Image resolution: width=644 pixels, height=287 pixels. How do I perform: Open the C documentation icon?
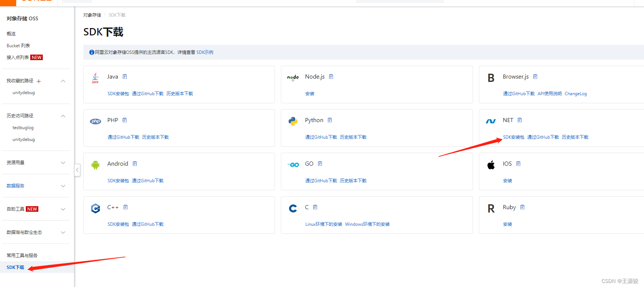point(315,207)
